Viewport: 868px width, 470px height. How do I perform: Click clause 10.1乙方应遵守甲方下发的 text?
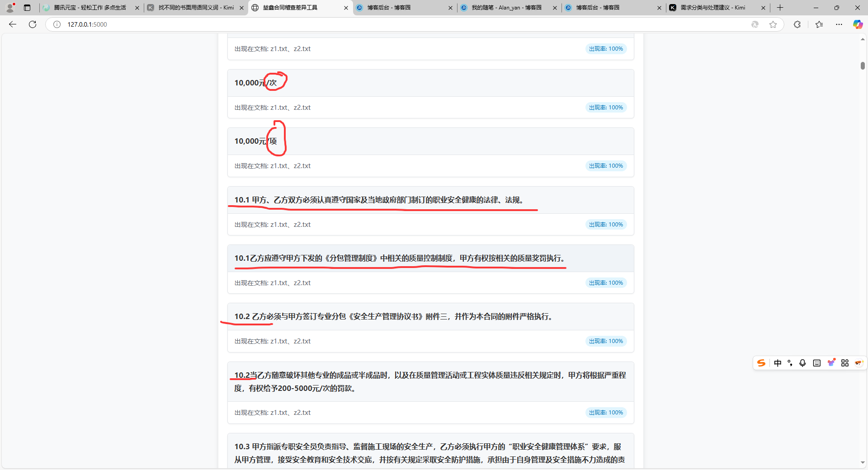[x=401, y=258]
